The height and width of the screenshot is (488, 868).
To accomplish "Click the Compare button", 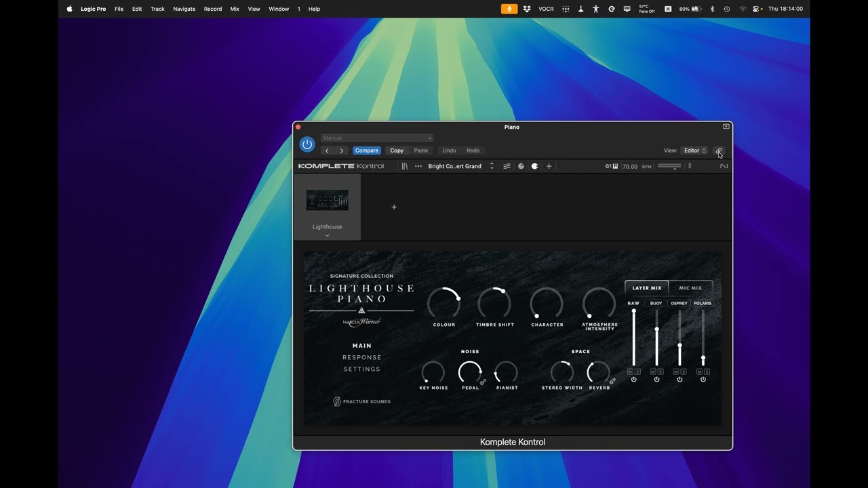I will pyautogui.click(x=367, y=150).
